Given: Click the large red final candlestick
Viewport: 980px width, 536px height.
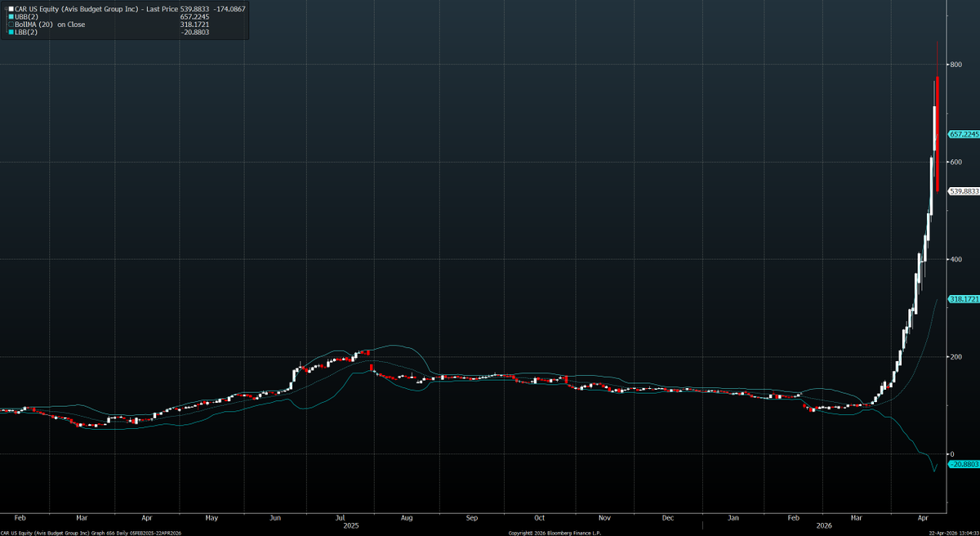Looking at the screenshot, I should (938, 134).
